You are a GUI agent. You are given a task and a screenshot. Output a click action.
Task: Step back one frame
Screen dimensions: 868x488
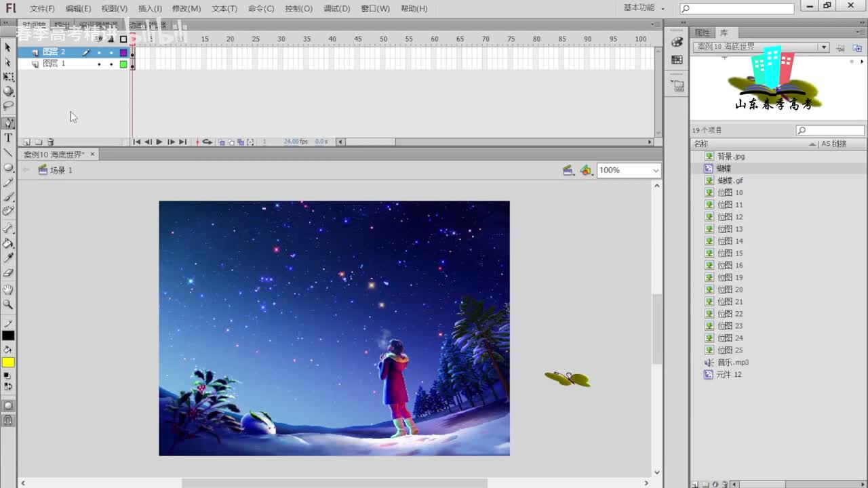[149, 142]
